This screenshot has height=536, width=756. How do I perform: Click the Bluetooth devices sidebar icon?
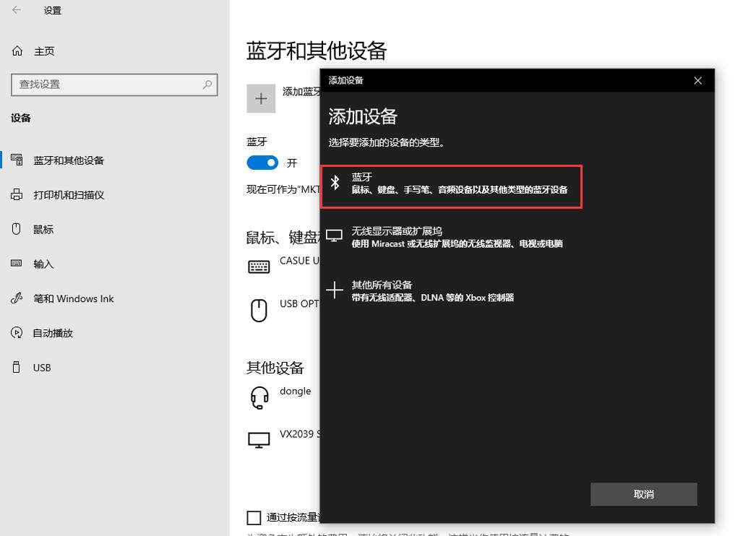click(x=17, y=160)
